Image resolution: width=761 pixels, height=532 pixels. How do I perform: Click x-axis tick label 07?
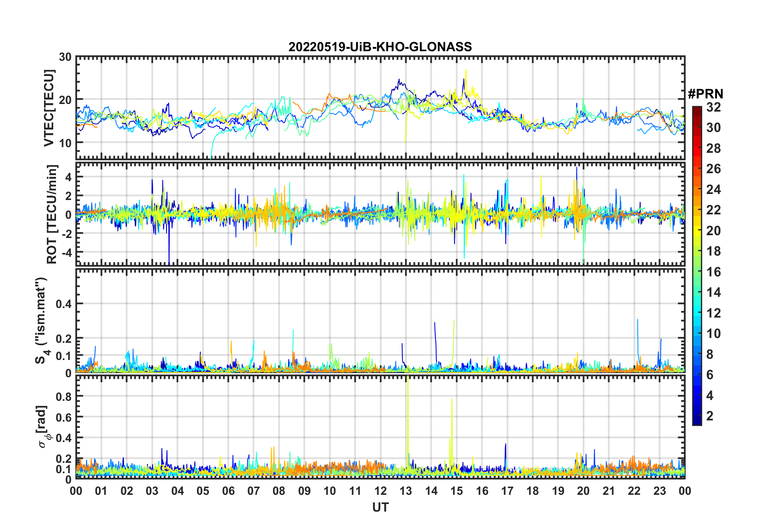[254, 491]
